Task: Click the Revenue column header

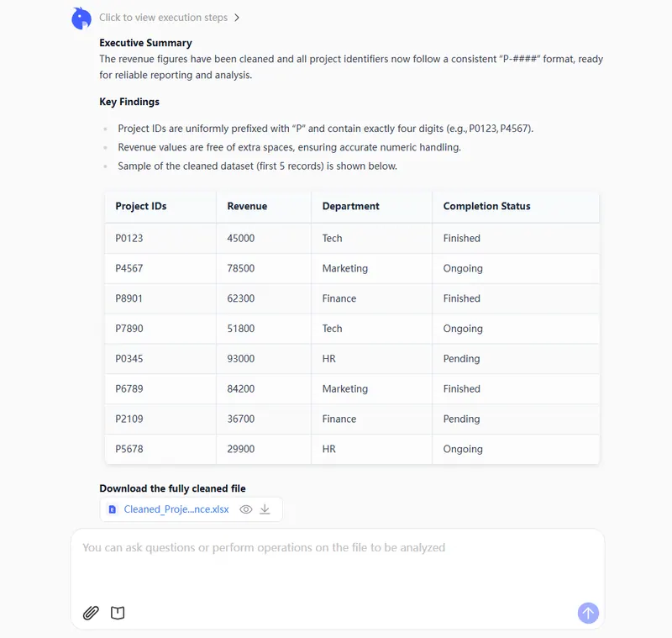Action: (247, 206)
